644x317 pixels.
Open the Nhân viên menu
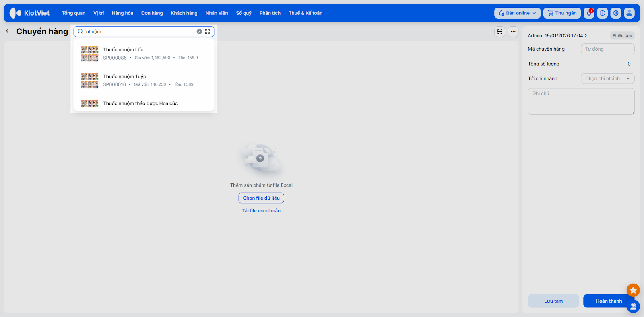217,13
